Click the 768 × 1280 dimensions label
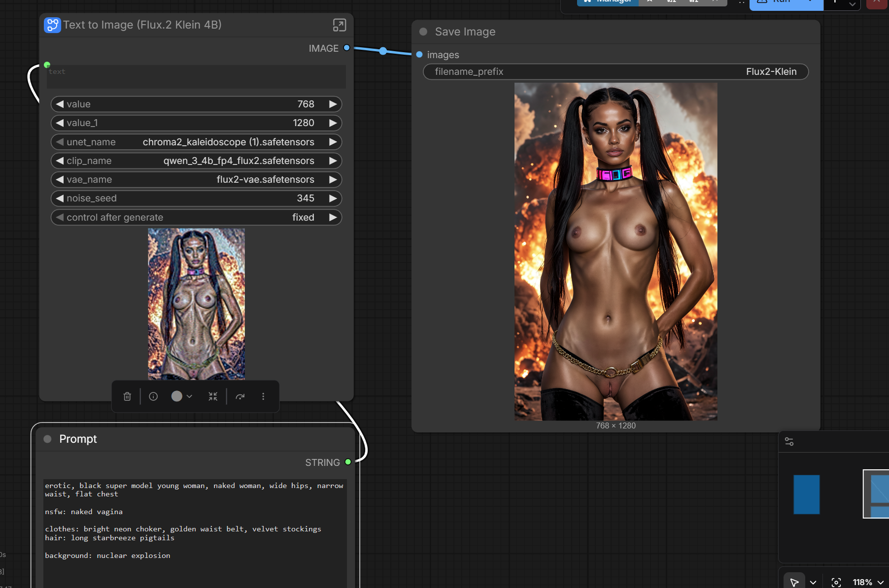889x588 pixels. point(615,425)
